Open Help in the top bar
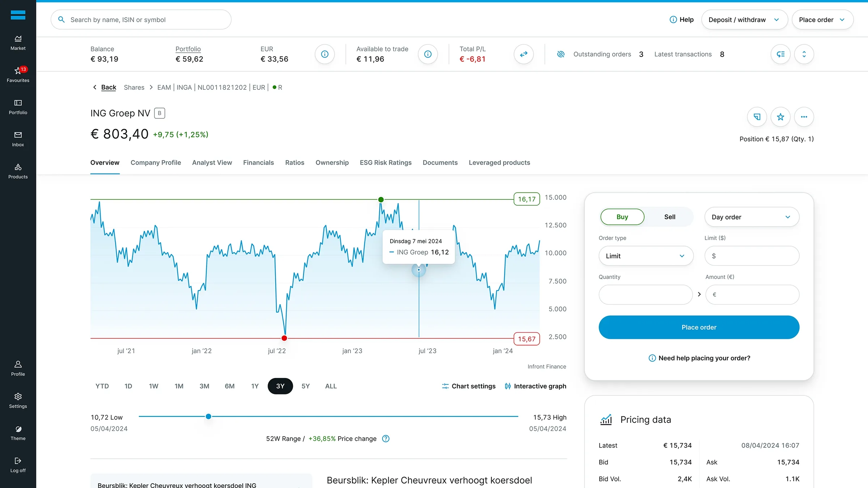 click(681, 20)
